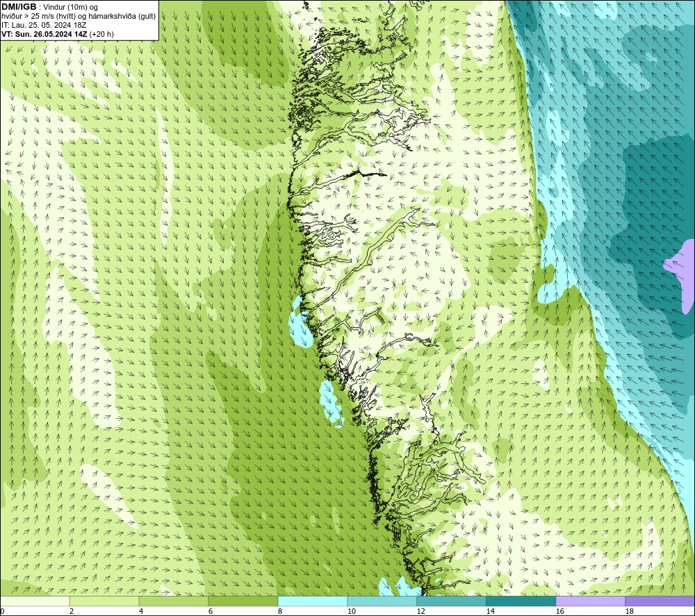The height and width of the screenshot is (616, 695).
Task: Select the "IT: Lau. 25. 05. 2024 18Z" line
Action: [44, 25]
